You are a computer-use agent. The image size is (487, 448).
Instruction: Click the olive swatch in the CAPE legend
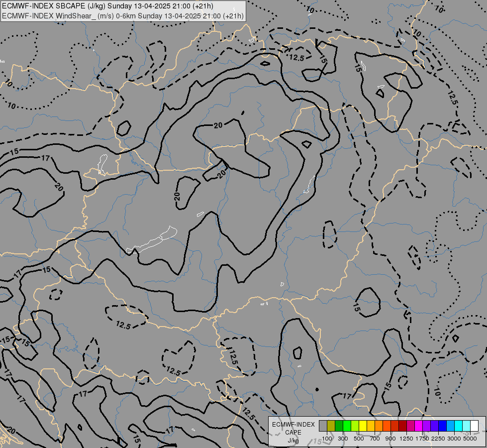pyautogui.click(x=331, y=426)
